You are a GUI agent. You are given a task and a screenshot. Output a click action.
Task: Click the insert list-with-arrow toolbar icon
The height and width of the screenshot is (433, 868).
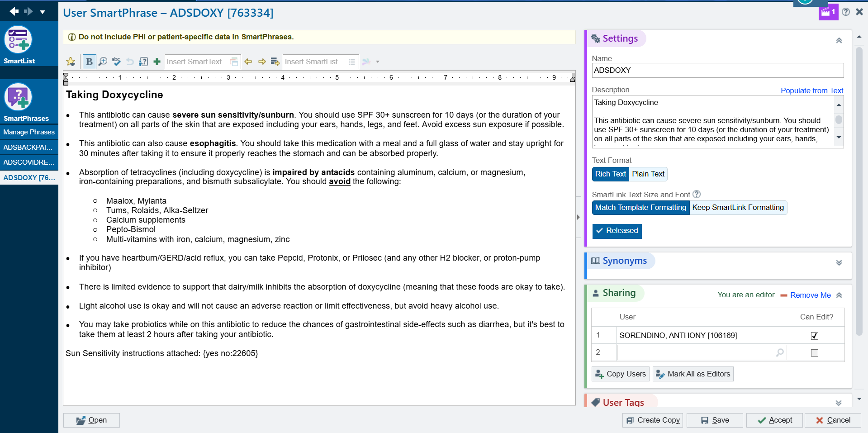tap(275, 62)
